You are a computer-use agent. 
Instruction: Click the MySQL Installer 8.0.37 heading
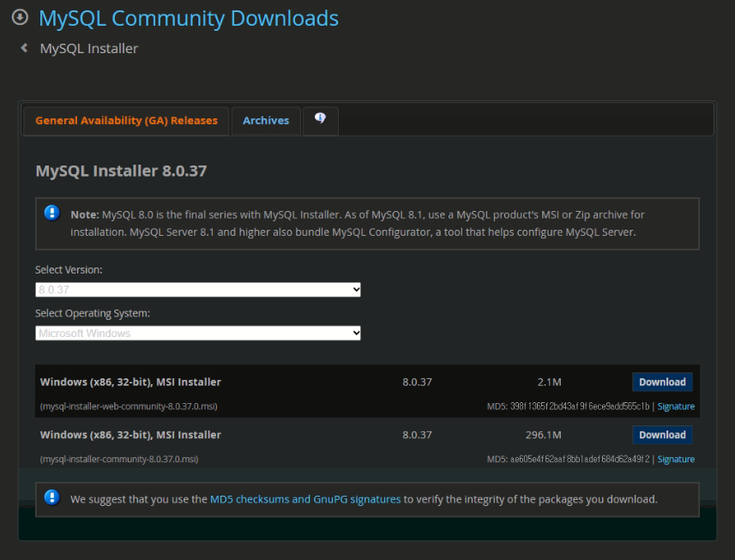121,171
